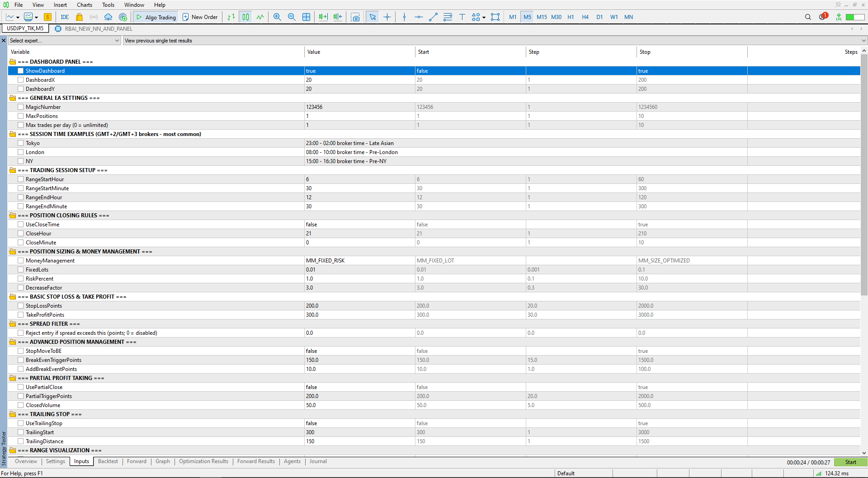Open the Tools menu
The height and width of the screenshot is (478, 868).
pyautogui.click(x=108, y=5)
